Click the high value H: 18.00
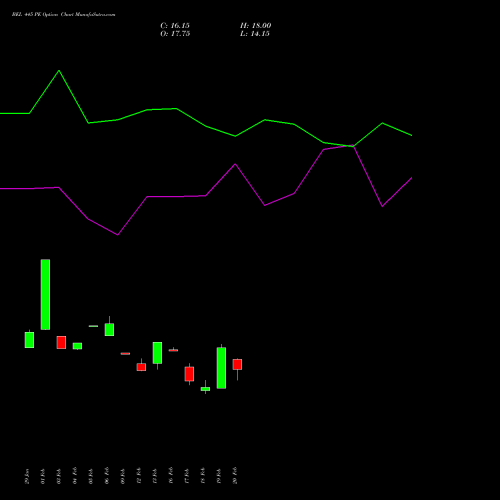The width and height of the screenshot is (500, 500). pos(255,26)
